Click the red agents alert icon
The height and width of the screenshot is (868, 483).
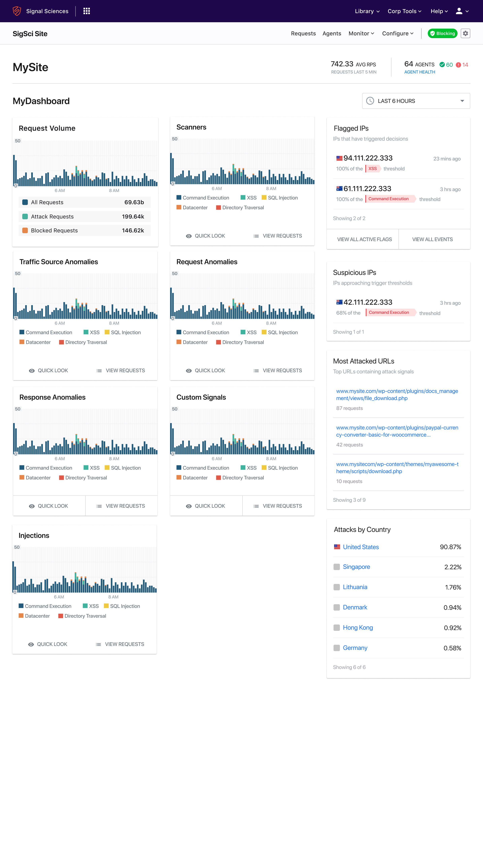click(458, 65)
